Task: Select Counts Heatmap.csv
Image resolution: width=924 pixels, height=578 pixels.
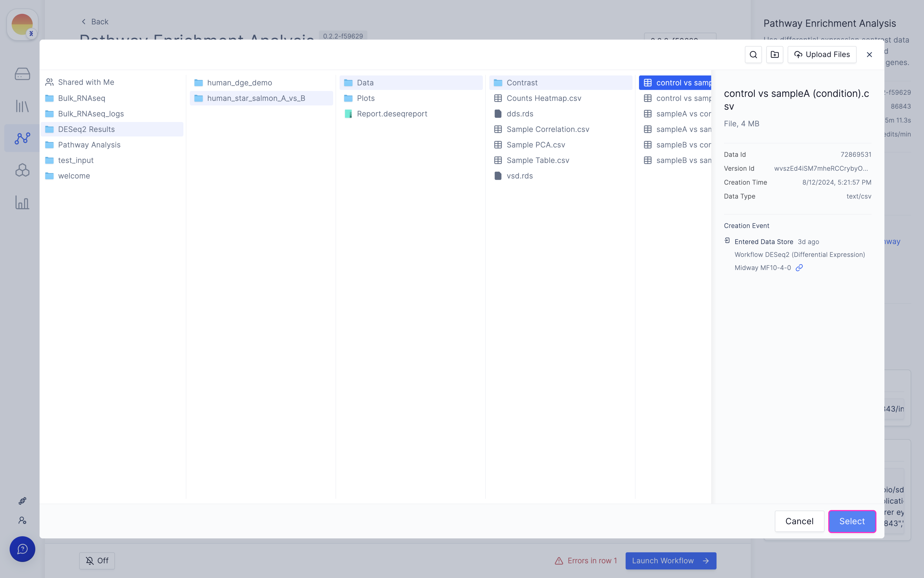Action: [x=561, y=98]
